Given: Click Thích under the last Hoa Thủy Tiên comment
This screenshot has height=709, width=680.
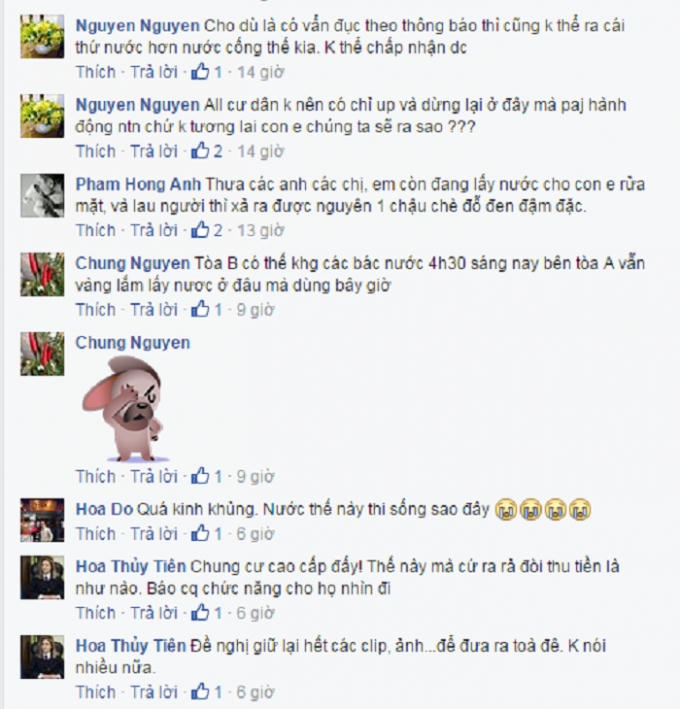Looking at the screenshot, I should click(95, 692).
